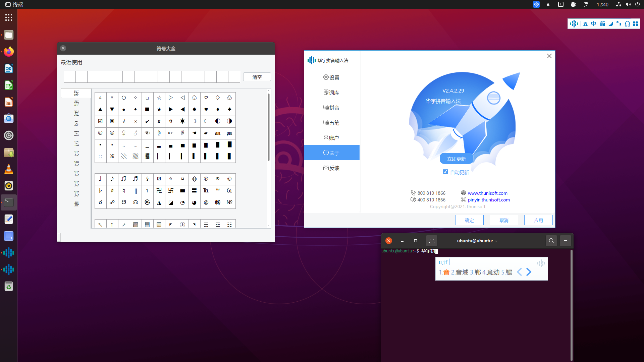
Task: Select the highlighted 关于 sidebar item
Action: [x=332, y=153]
